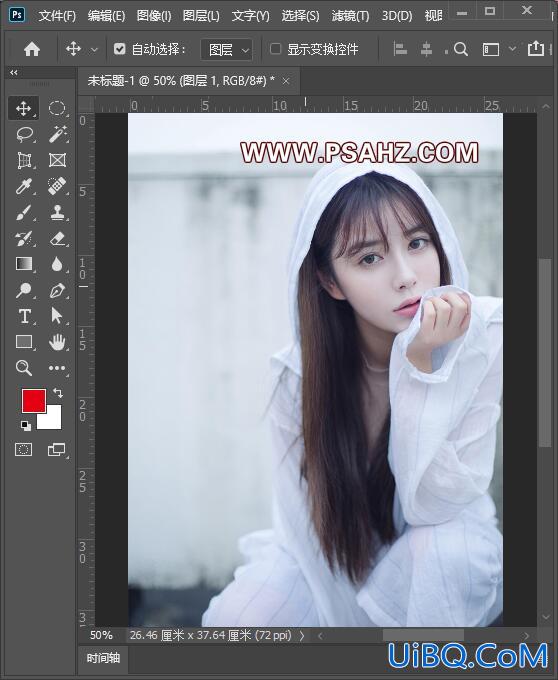Click the white background color swatch
Image resolution: width=558 pixels, height=680 pixels.
[53, 421]
